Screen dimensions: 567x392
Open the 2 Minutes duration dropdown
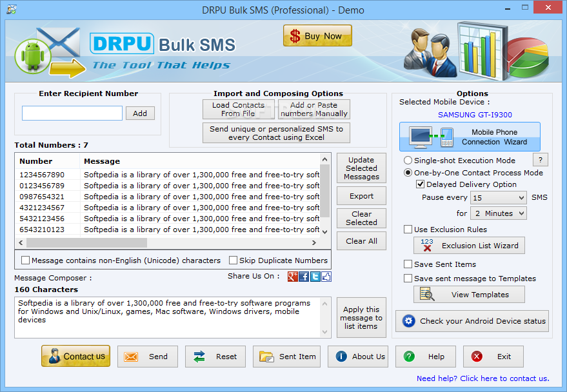point(499,213)
